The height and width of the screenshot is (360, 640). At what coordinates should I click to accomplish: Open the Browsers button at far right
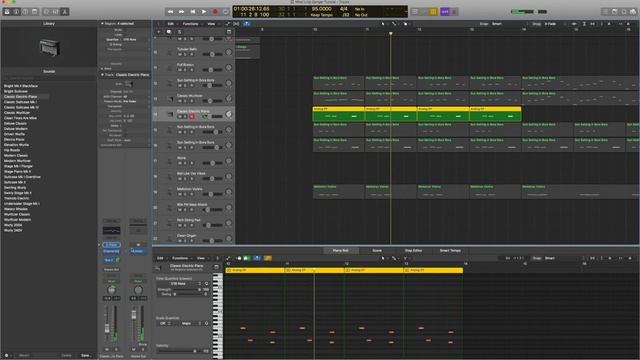point(633,12)
